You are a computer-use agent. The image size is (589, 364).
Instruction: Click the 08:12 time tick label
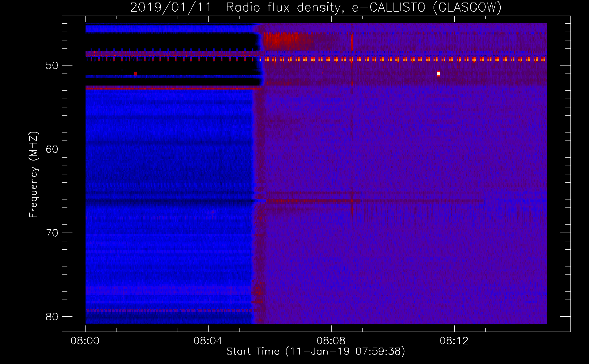pos(454,341)
